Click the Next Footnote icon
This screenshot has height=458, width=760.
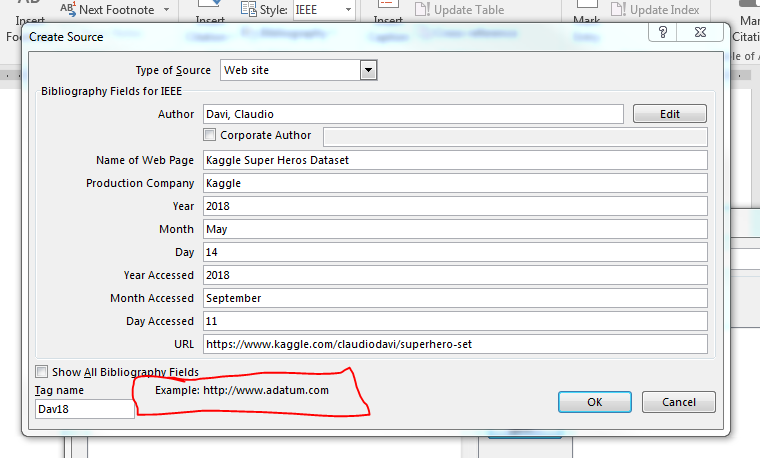pyautogui.click(x=68, y=10)
